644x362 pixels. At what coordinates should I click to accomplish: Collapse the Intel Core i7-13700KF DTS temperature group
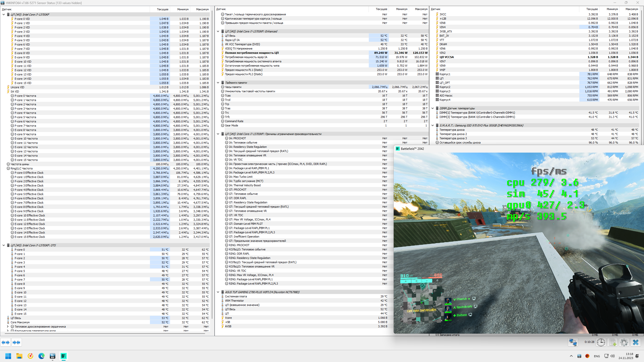click(x=4, y=245)
